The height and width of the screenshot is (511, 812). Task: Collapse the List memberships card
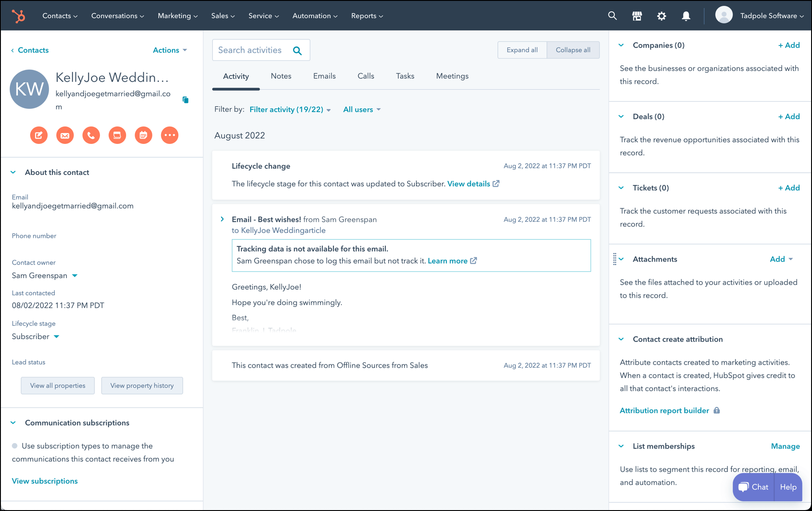[x=621, y=446]
